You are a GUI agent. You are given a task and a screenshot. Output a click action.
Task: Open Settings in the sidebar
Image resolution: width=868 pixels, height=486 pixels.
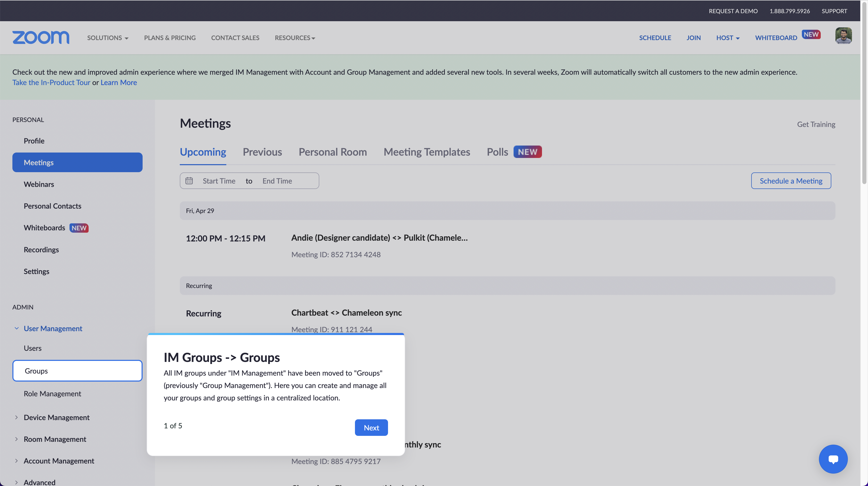pos(36,271)
